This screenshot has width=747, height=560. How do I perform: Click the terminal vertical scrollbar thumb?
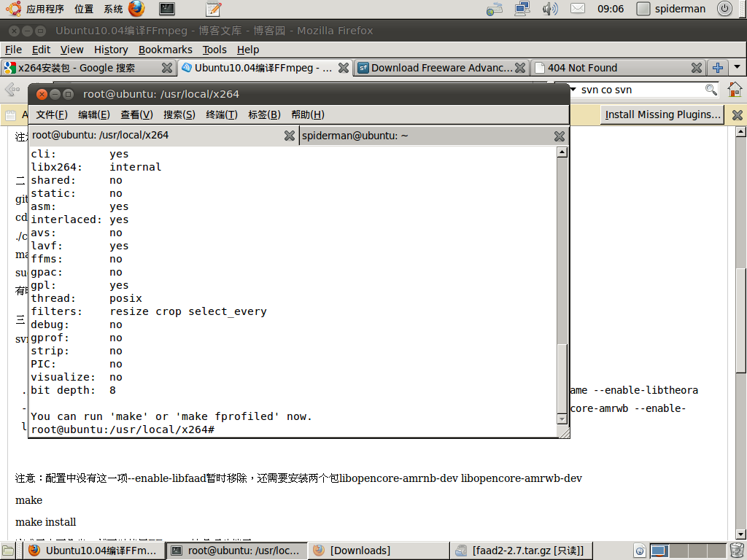pyautogui.click(x=562, y=378)
